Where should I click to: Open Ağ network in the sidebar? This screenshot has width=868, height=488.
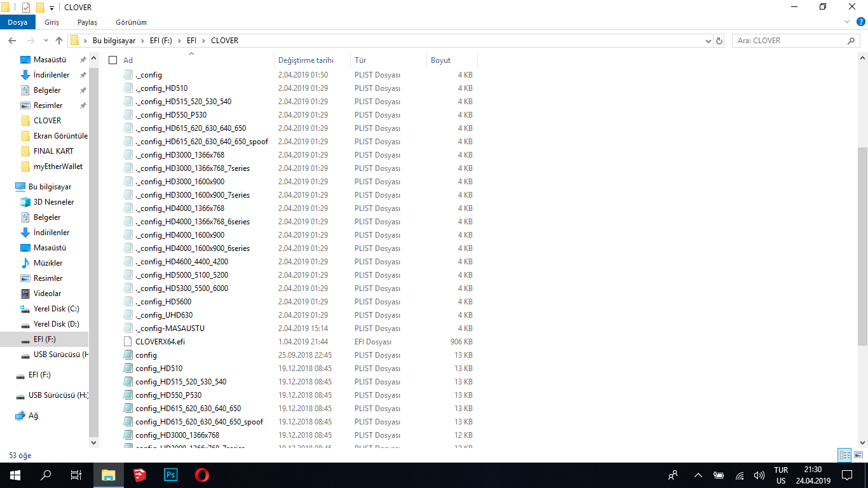point(33,416)
